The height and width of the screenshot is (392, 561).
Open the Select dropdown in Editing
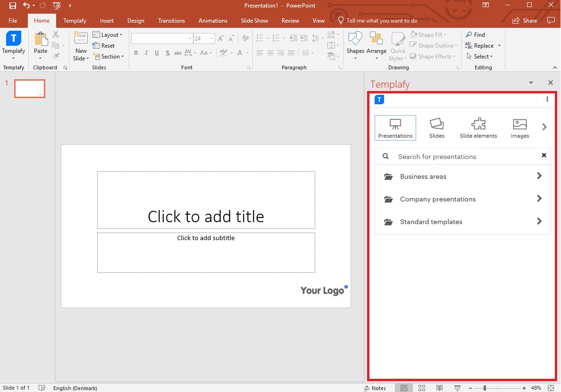point(480,57)
